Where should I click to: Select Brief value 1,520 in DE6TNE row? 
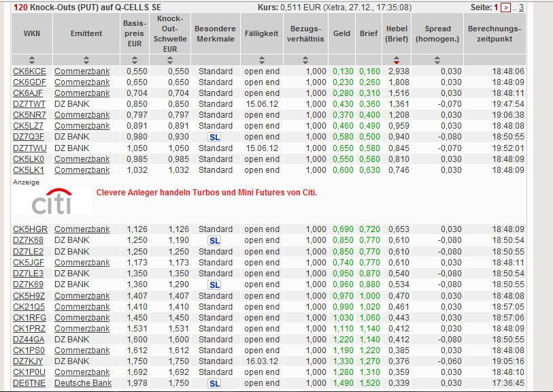click(x=369, y=383)
